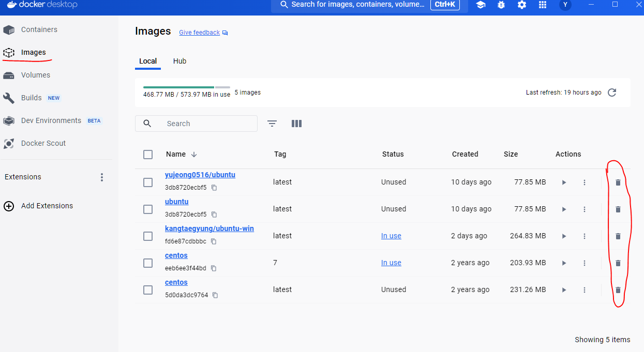The width and height of the screenshot is (644, 352).
Task: Go to Volumes in the sidebar
Action: pos(36,75)
